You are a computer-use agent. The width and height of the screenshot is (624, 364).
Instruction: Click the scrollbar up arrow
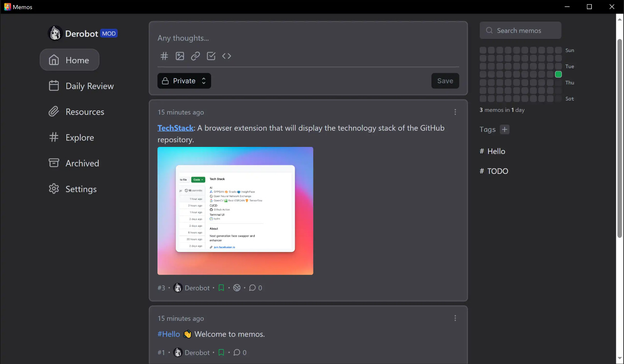(x=620, y=19)
